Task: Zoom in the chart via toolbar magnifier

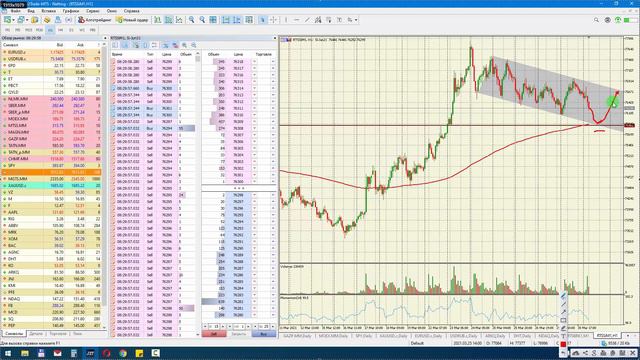Action: 191,20
